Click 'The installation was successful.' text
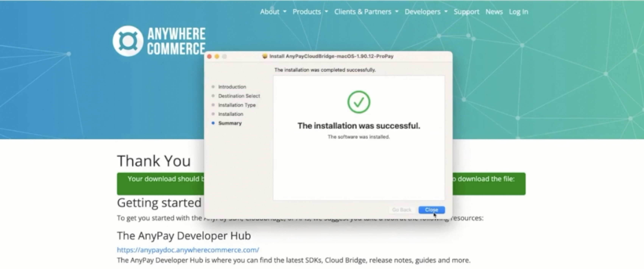 359,126
